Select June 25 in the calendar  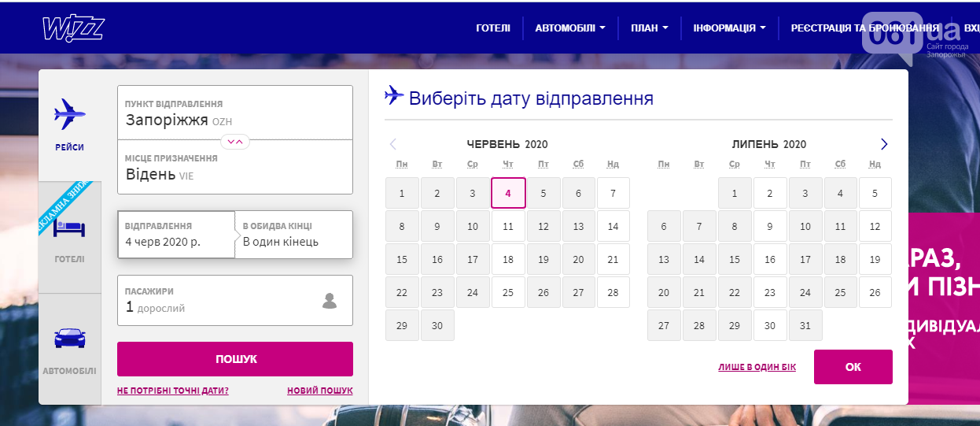coord(508,292)
